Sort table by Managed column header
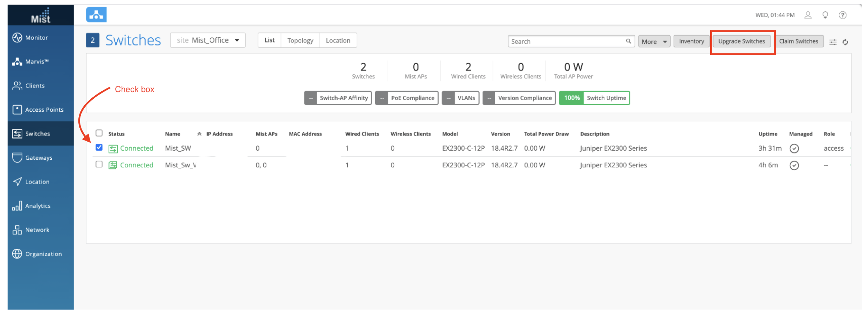This screenshot has width=868, height=316. click(800, 134)
